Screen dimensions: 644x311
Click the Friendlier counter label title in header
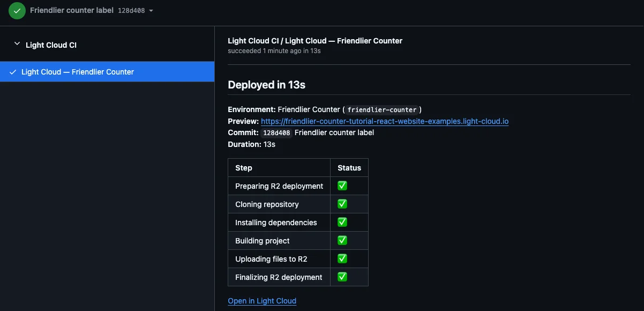72,10
